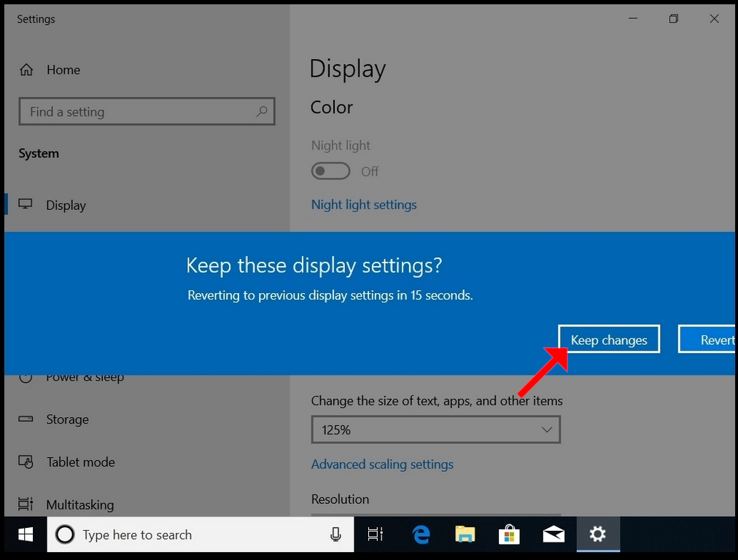Click the Storage drive icon
Image resolution: width=738 pixels, height=560 pixels.
pyautogui.click(x=26, y=419)
